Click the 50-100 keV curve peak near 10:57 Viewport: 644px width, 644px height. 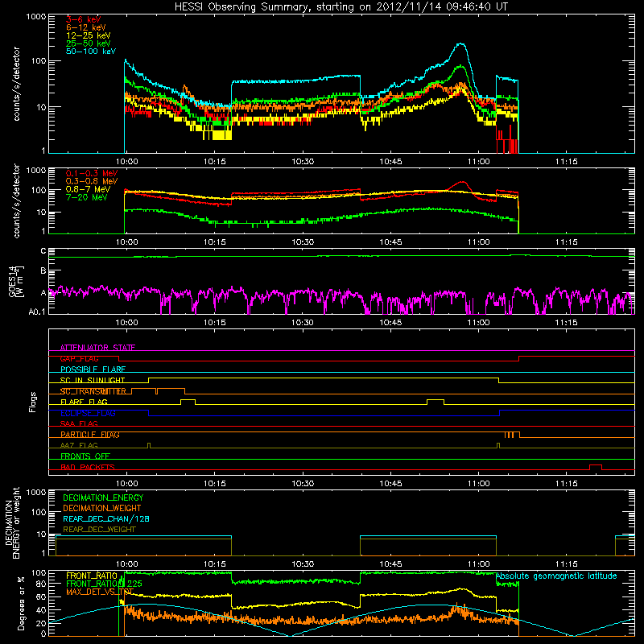pyautogui.click(x=461, y=44)
